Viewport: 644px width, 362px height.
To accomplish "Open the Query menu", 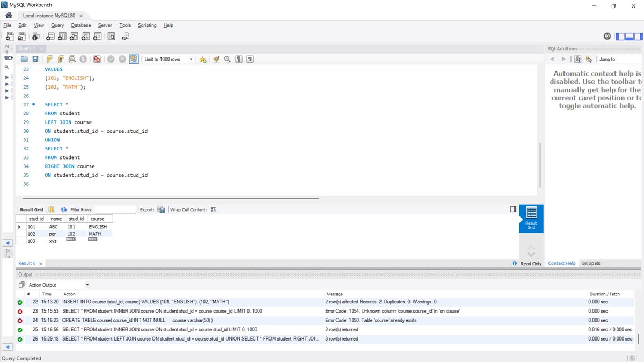I will coord(57,25).
